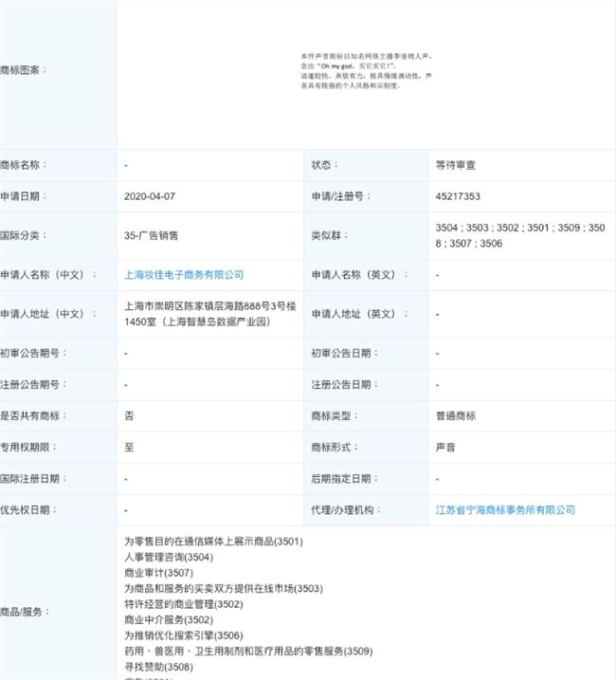The height and width of the screenshot is (680, 616).
Task: Click the 国际注册日期 label
Action: [x=33, y=479]
